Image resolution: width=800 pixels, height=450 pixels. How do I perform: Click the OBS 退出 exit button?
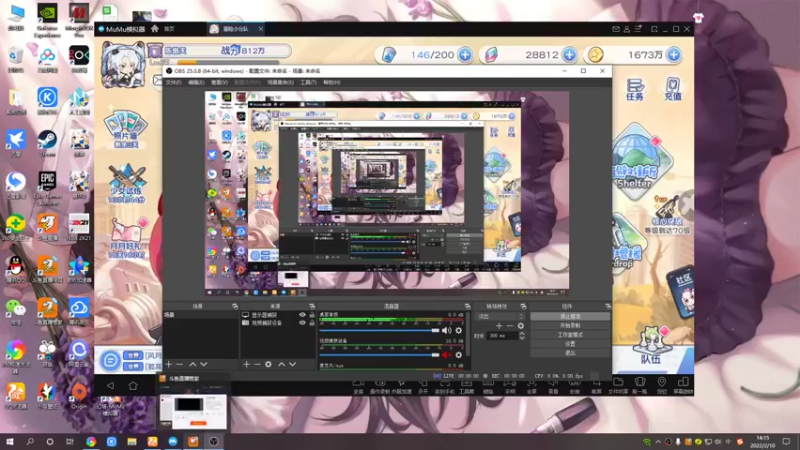pos(570,353)
